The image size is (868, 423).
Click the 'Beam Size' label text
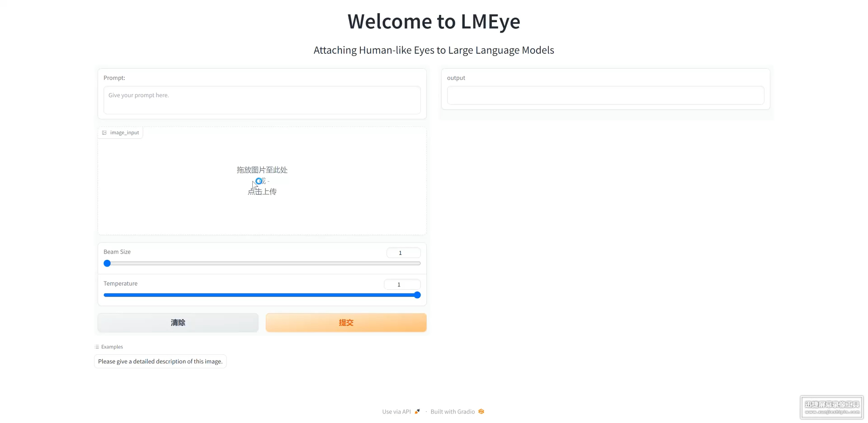(117, 252)
